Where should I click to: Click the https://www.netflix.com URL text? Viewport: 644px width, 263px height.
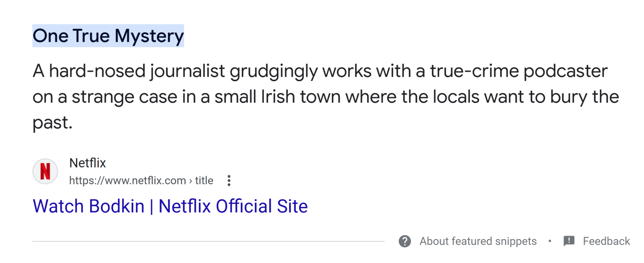pos(127,180)
